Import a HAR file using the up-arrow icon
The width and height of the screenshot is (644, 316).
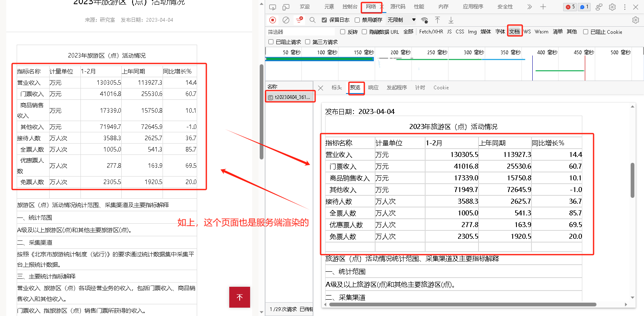pos(438,20)
